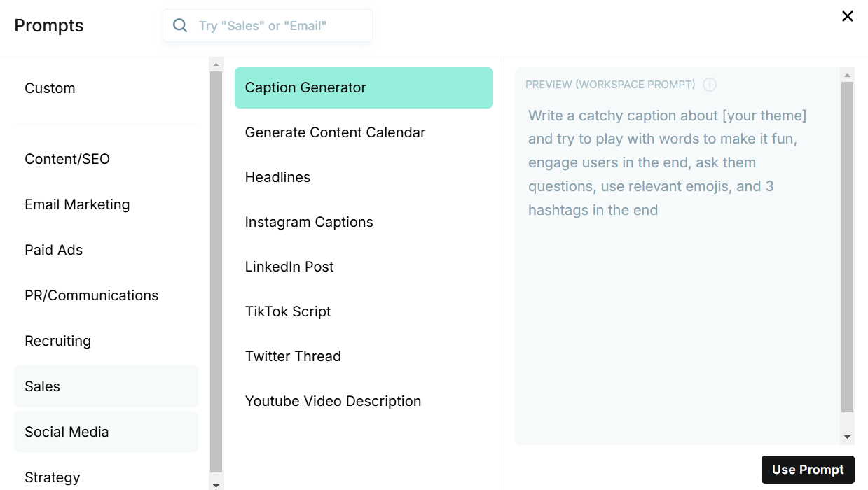Type in the prompt search field
Image resolution: width=868 pixels, height=490 pixels.
point(280,26)
